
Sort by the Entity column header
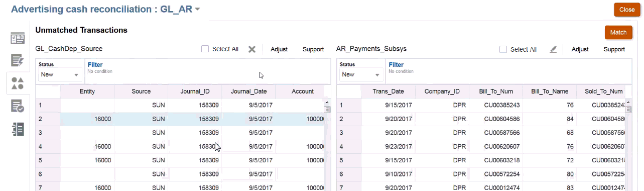coord(87,91)
